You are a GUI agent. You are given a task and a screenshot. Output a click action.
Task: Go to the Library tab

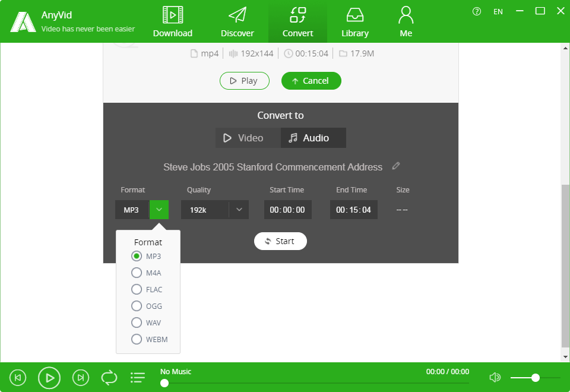point(355,22)
